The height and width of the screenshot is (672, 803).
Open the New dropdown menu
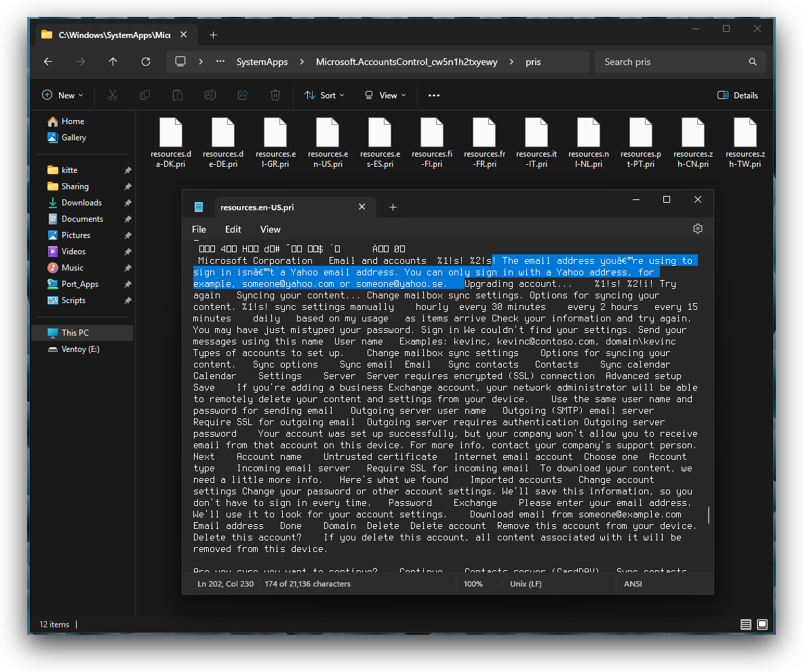pos(62,95)
